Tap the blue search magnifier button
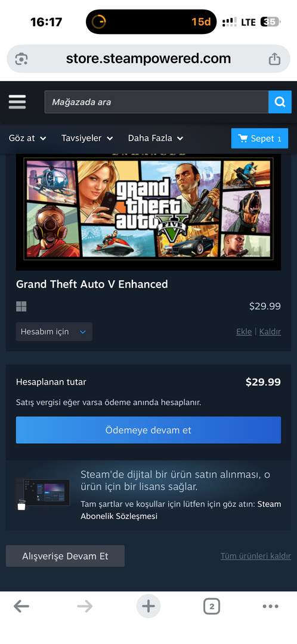Image resolution: width=297 pixels, height=644 pixels. click(280, 102)
